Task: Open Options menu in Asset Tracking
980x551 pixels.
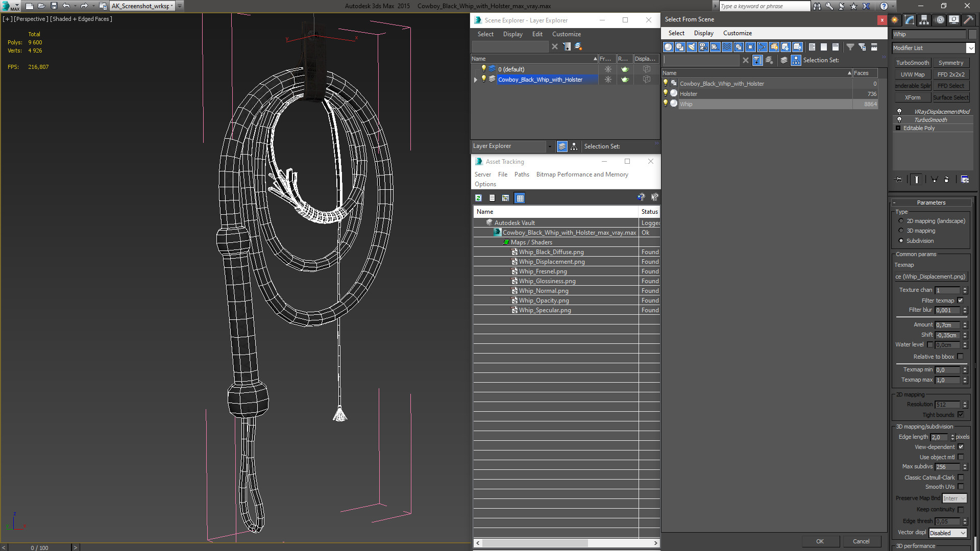Action: pyautogui.click(x=485, y=184)
